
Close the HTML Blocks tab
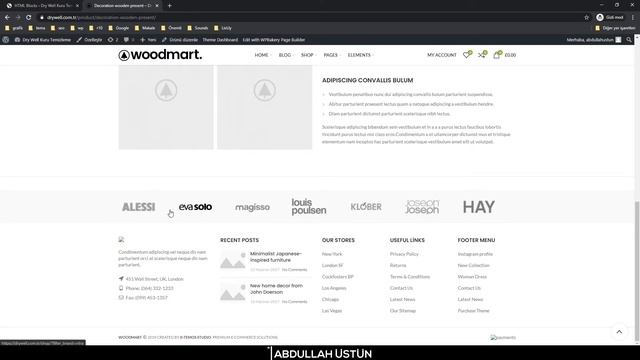(x=77, y=6)
